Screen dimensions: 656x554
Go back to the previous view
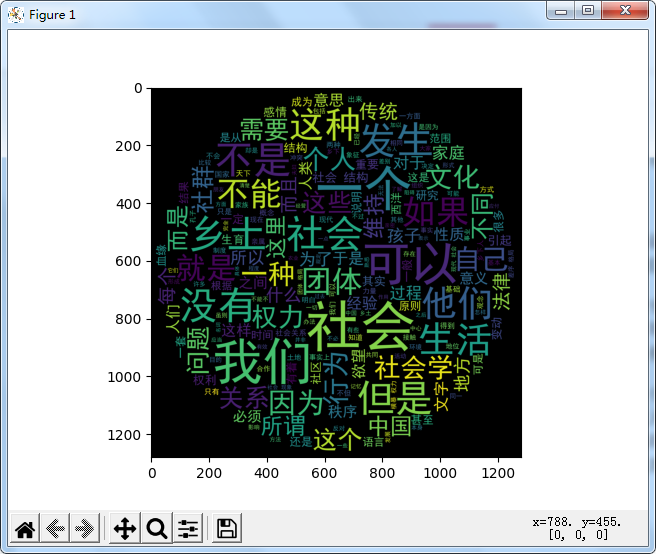[x=55, y=528]
